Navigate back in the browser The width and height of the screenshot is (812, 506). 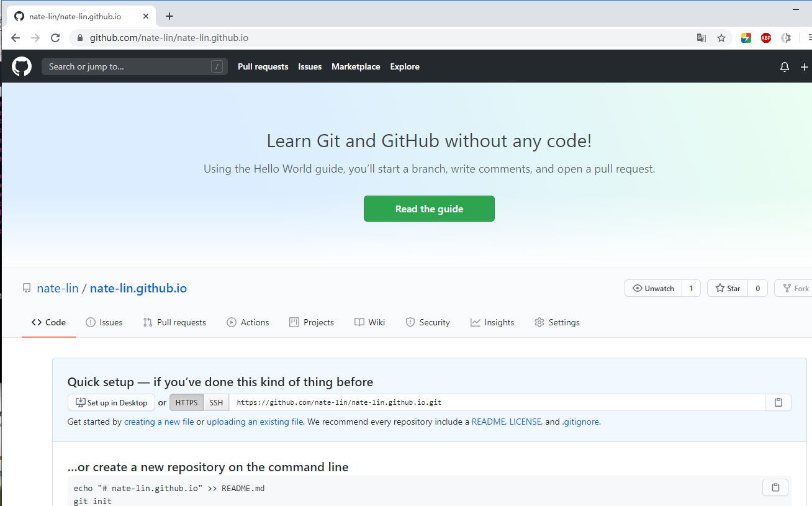pos(16,38)
